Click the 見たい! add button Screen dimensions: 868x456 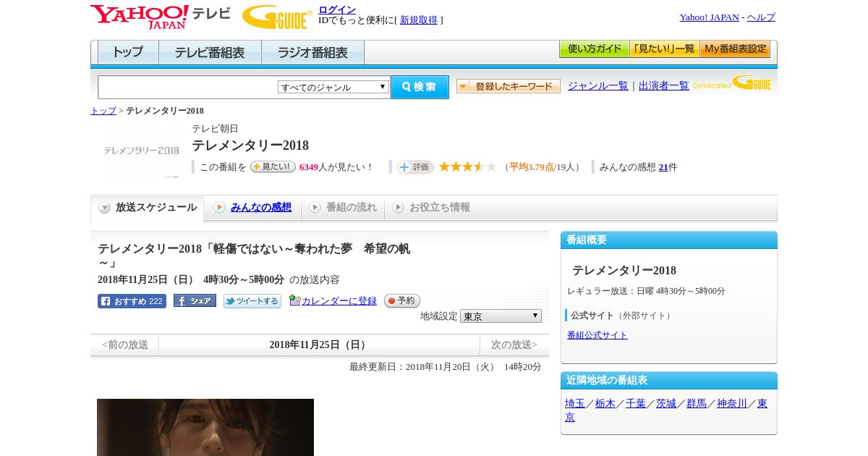point(273,166)
